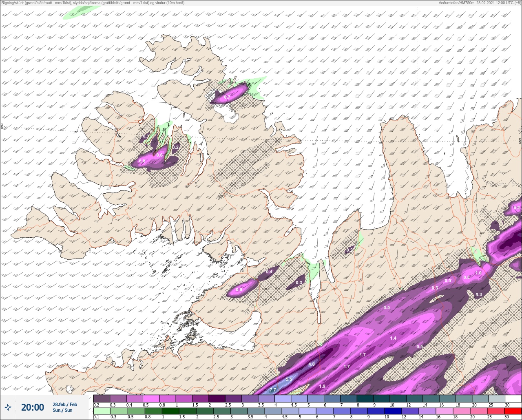Screen dimensions: 522x420
Task: Click the 1.9 precipitation value on the map
Action: [322, 386]
